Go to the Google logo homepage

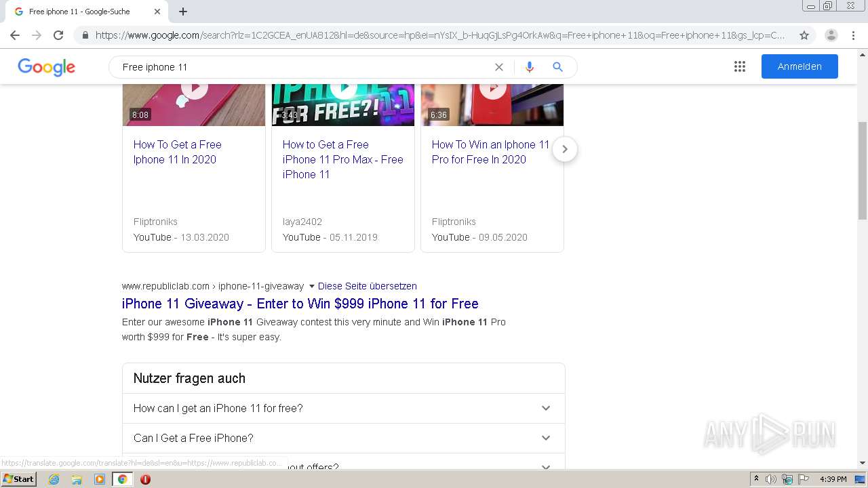[46, 67]
